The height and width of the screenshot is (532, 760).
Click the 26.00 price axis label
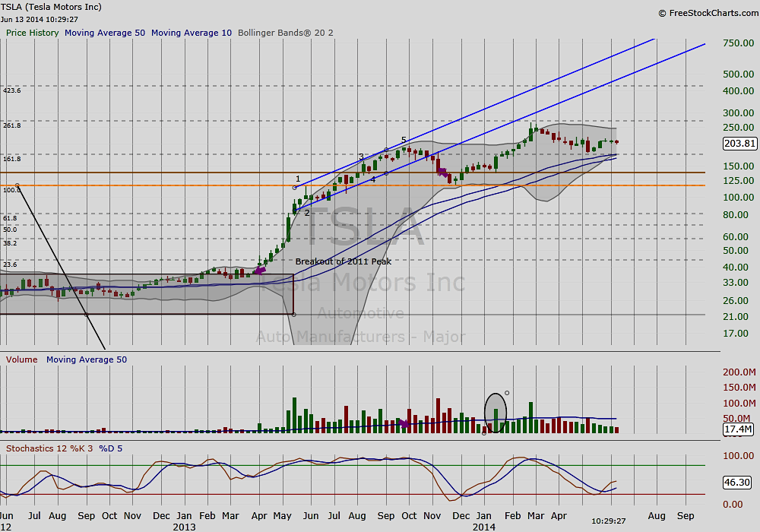[x=736, y=301]
